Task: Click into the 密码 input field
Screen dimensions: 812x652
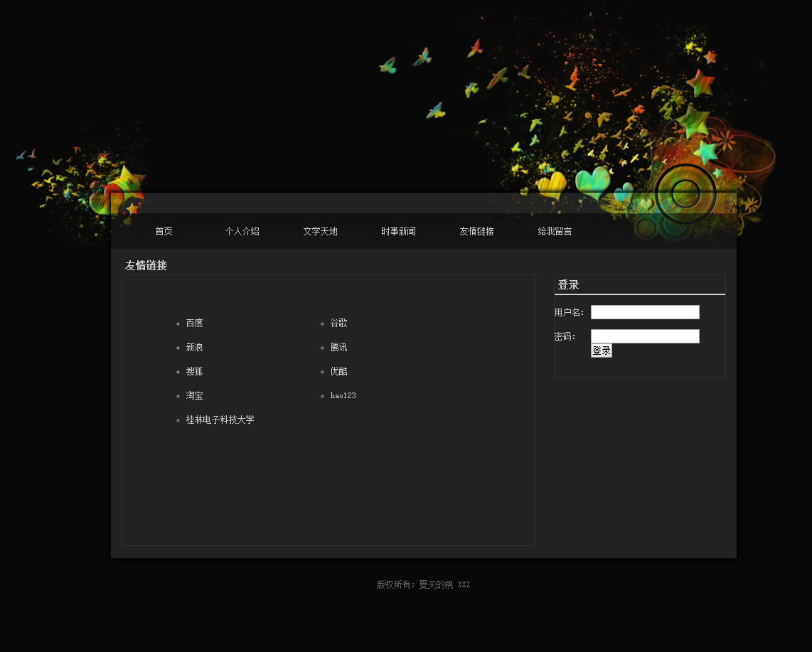Action: coord(645,336)
